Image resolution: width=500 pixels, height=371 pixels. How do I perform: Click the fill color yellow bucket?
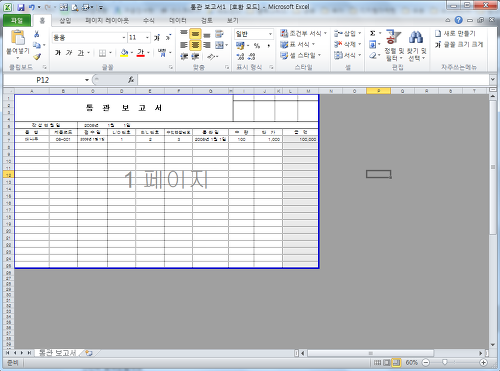(124, 53)
